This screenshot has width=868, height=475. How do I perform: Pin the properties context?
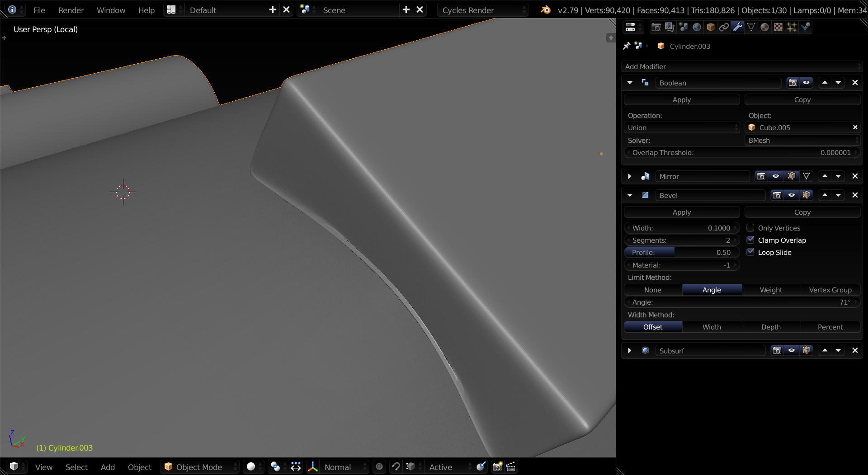click(x=627, y=46)
